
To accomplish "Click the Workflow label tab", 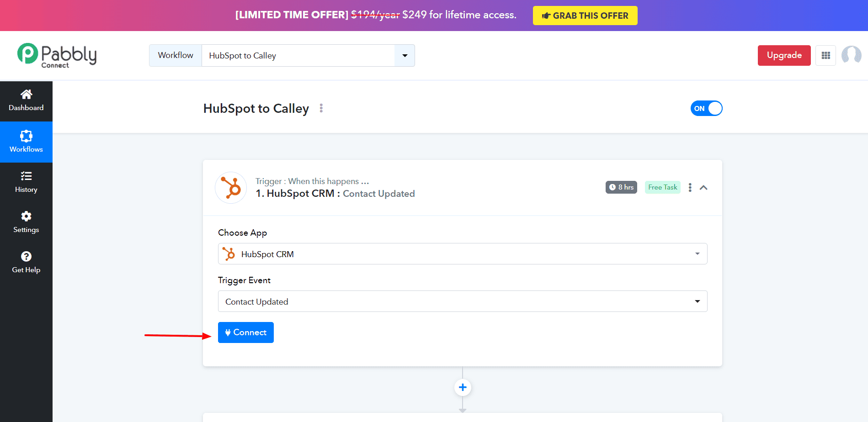I will (176, 55).
